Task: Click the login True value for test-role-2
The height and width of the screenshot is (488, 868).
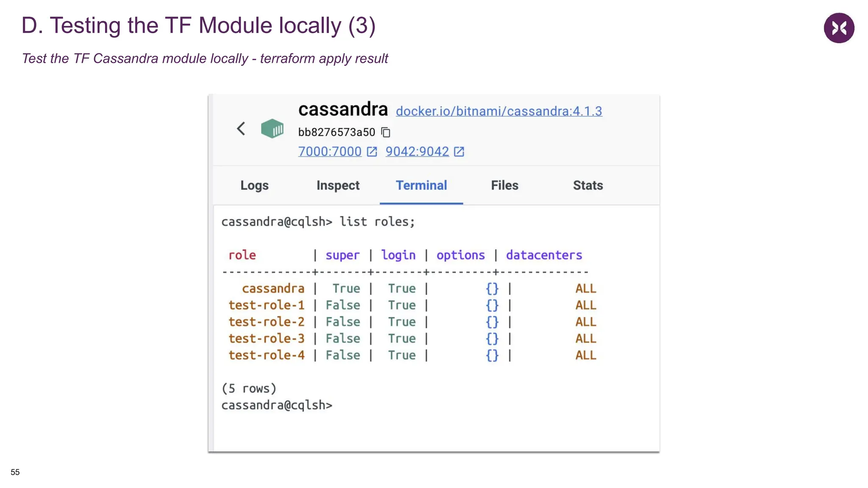Action: point(402,322)
